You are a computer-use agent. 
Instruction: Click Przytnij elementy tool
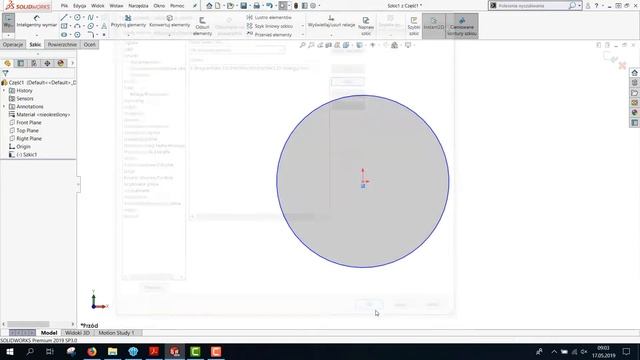pos(128,21)
